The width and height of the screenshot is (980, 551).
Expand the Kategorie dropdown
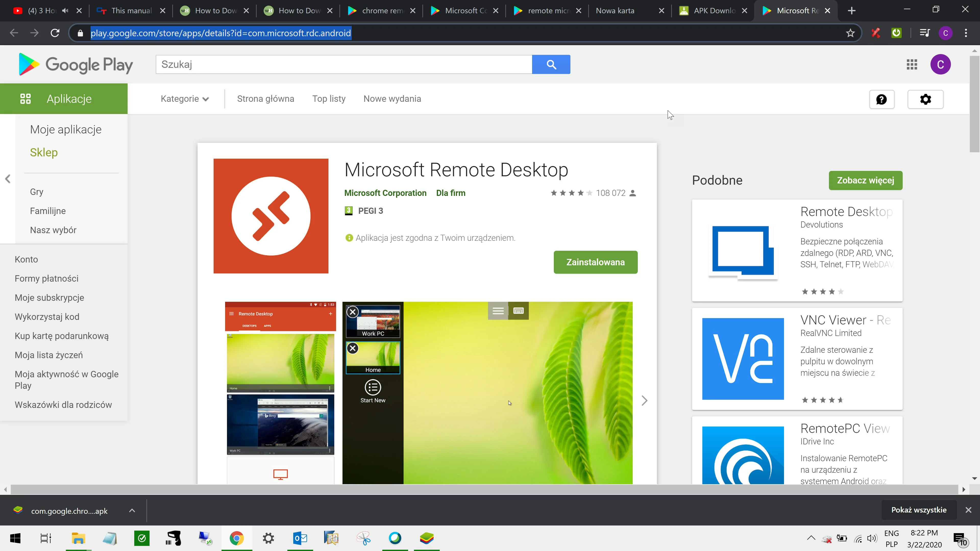click(185, 98)
